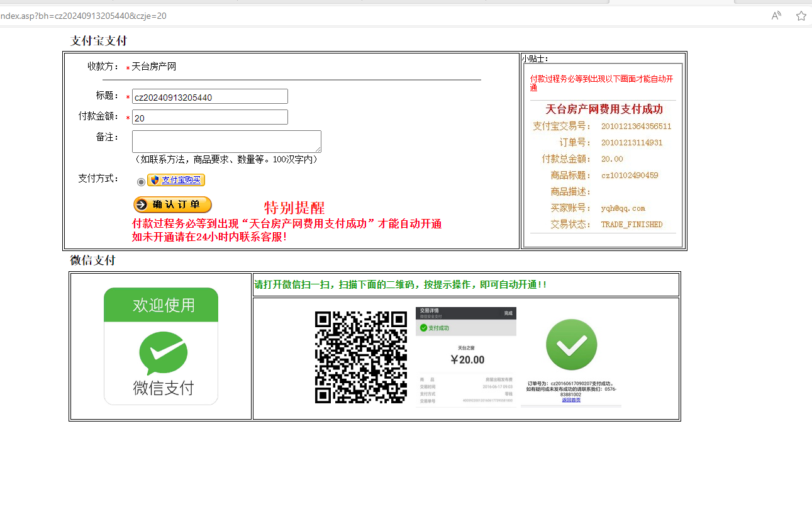The height and width of the screenshot is (526, 812).
Task: Click the note hint text about 100汉字内
Action: point(227,159)
